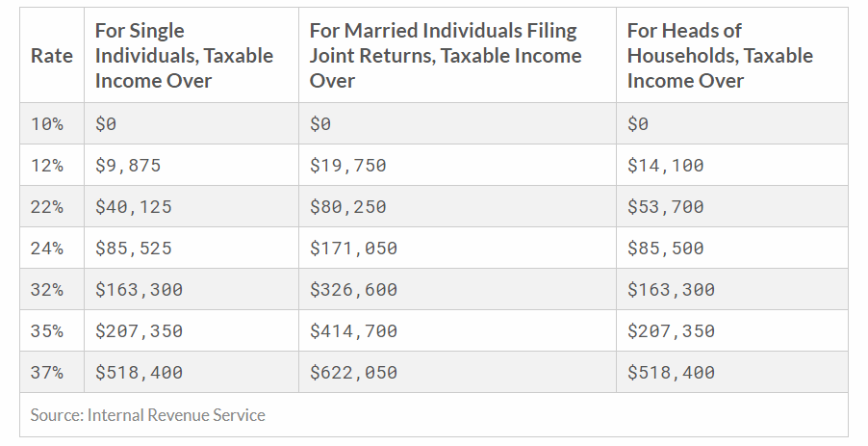868x446 pixels.
Task: Click the $171,050 married filing cell
Action: pos(353,248)
